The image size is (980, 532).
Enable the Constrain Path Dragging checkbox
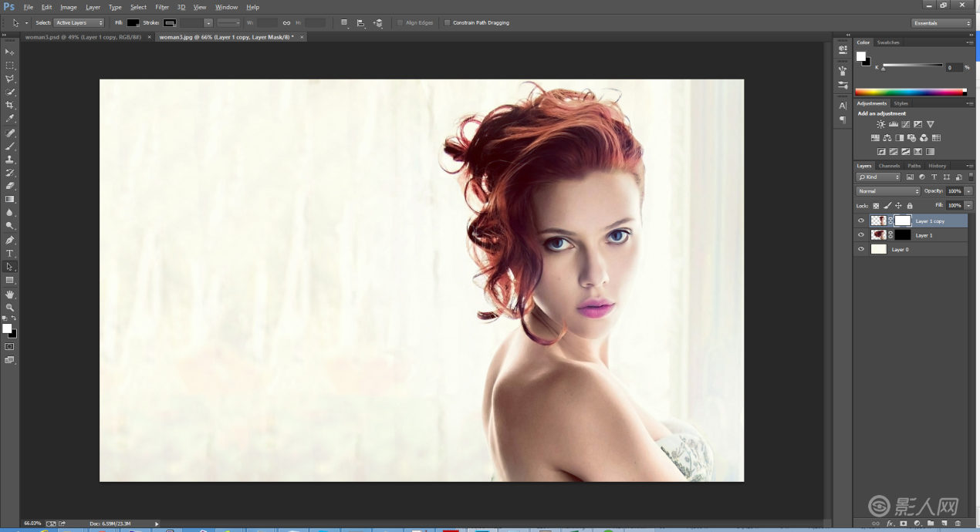(448, 23)
